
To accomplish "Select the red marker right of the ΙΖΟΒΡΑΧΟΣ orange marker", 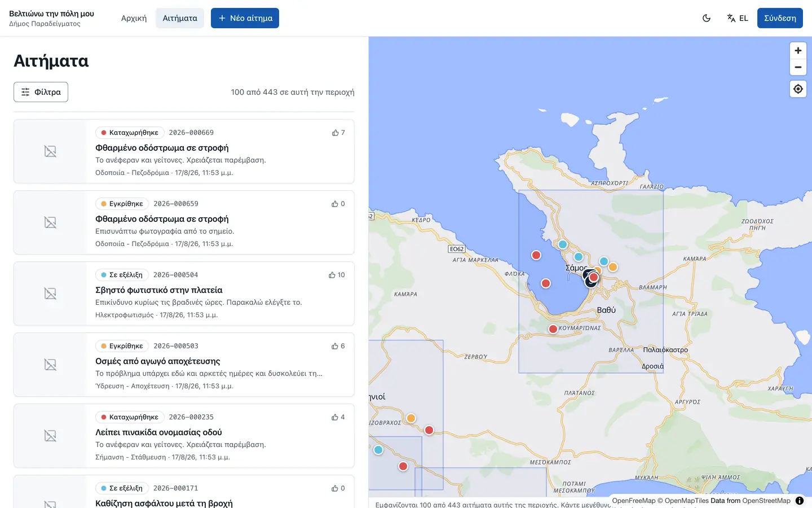I will 429,430.
